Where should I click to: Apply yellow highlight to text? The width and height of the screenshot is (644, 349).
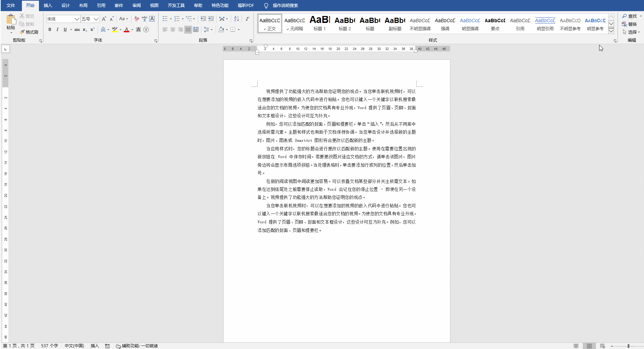coord(115,30)
